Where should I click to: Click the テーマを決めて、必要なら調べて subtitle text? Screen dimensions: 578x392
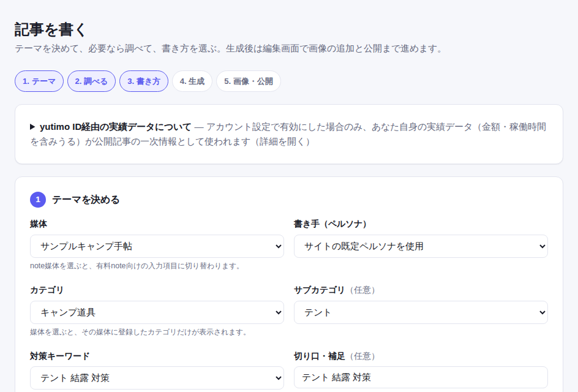click(230, 48)
